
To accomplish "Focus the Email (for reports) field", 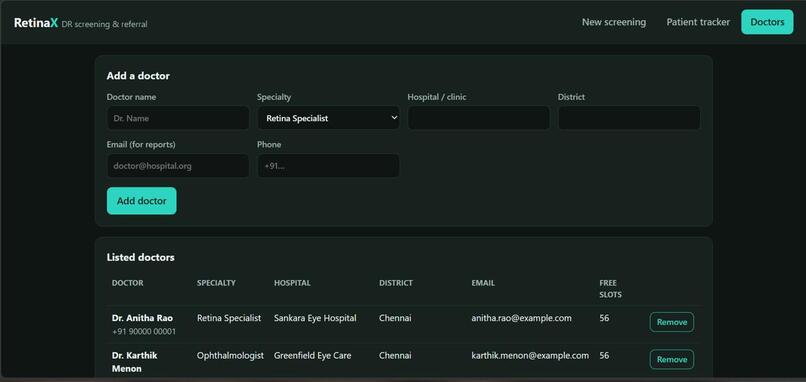I will [x=178, y=166].
